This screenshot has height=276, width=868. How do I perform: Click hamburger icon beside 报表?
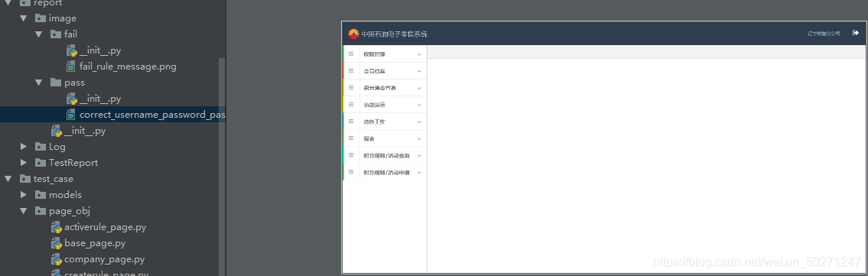[351, 138]
